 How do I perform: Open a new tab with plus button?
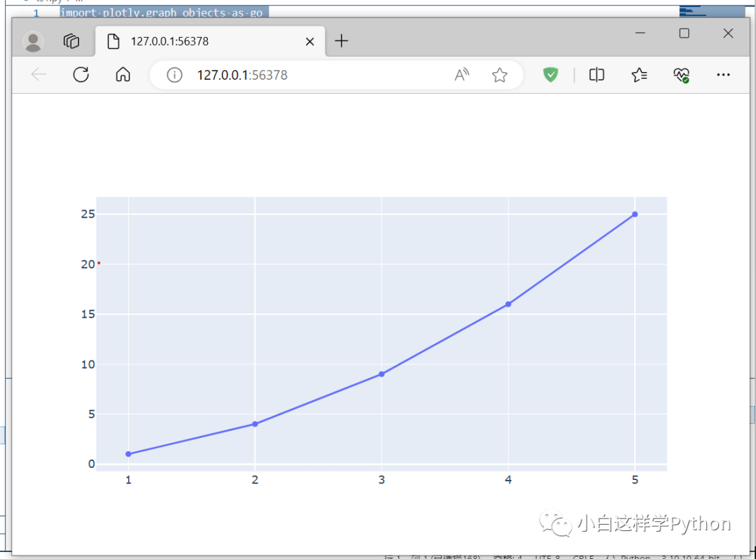(x=342, y=41)
